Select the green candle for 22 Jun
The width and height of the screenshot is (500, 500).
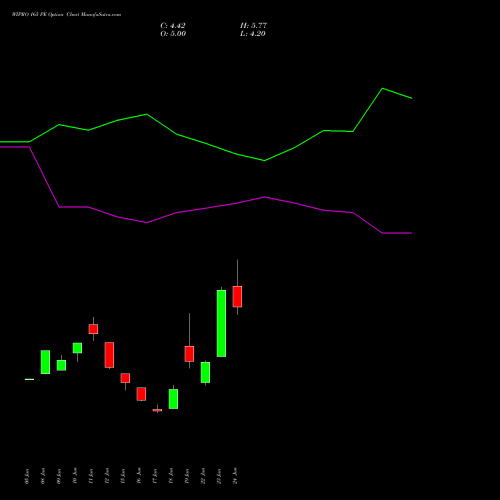pyautogui.click(x=205, y=372)
